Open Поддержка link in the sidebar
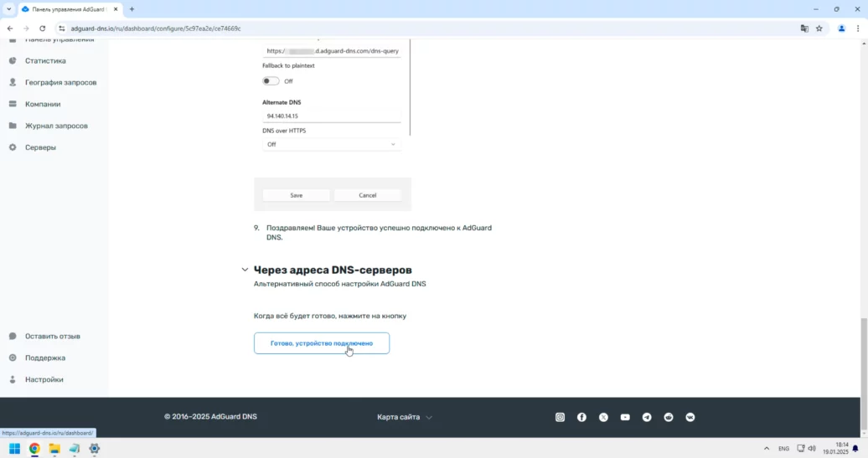 pyautogui.click(x=45, y=358)
